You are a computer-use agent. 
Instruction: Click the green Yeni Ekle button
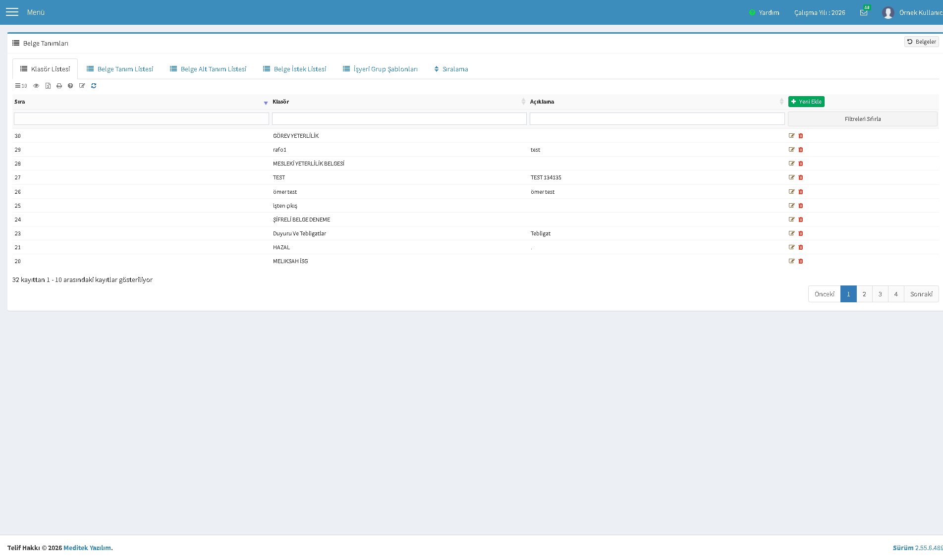(806, 102)
